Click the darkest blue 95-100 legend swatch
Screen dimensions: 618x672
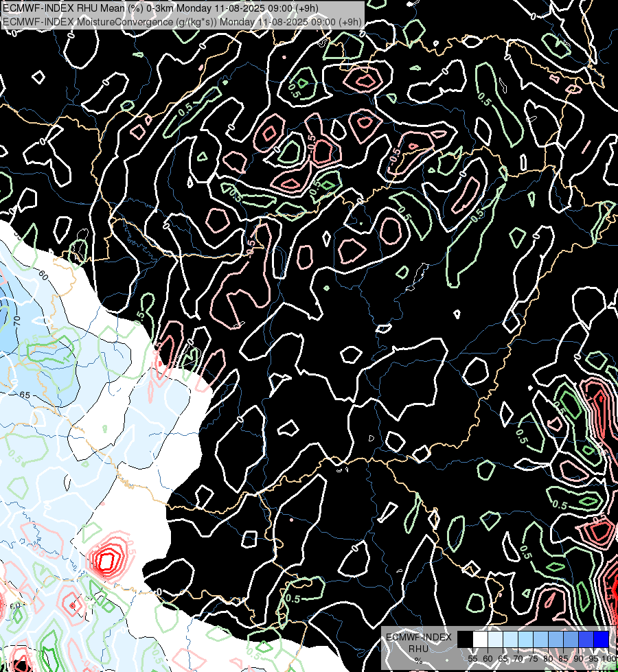(x=602, y=640)
